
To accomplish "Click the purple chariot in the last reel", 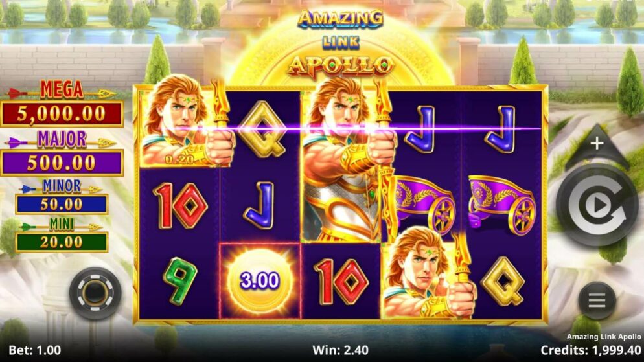I will pos(502,204).
